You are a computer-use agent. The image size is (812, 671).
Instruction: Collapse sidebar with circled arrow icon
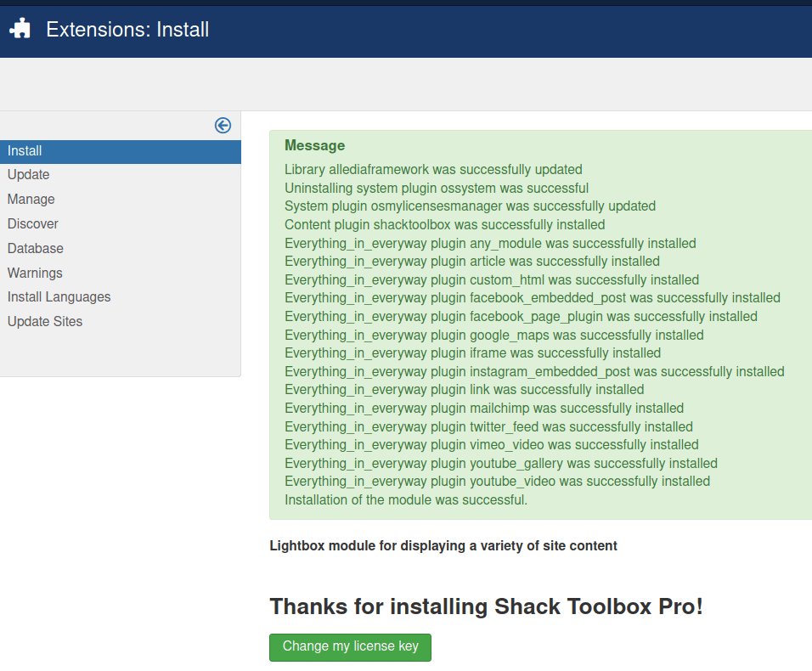click(x=223, y=126)
